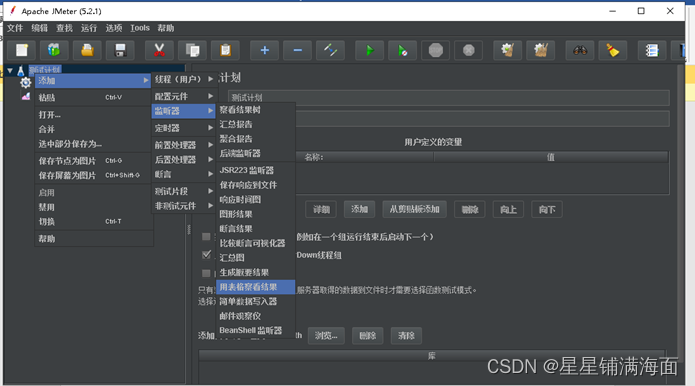Toggle the functional test mode checkbox
The image size is (695, 386).
(206, 273)
